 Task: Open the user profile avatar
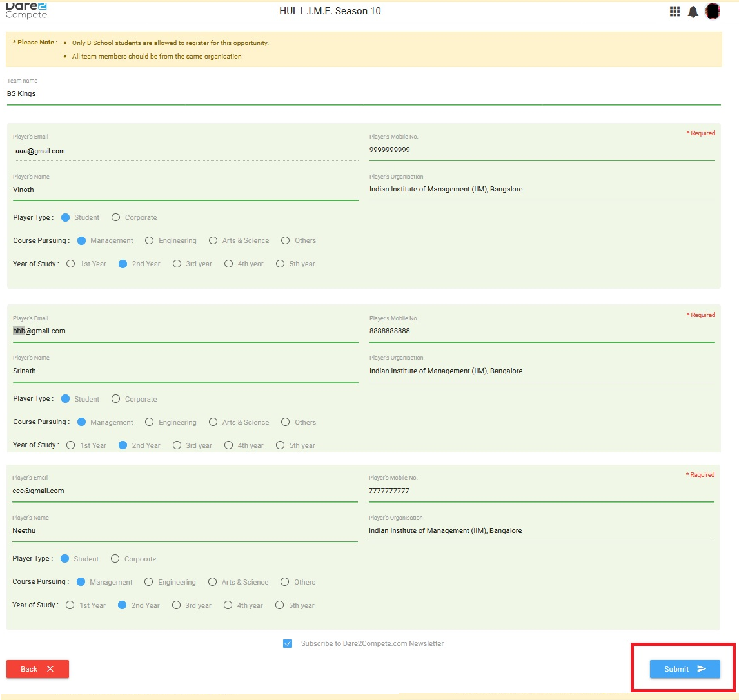pos(713,11)
